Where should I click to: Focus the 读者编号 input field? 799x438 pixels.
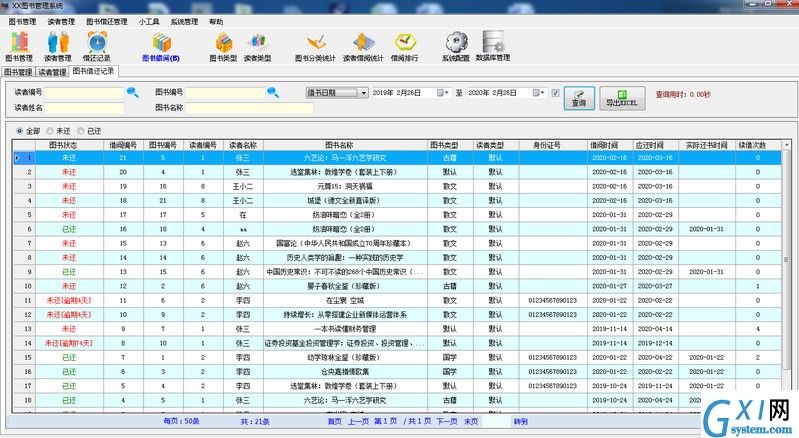(85, 93)
